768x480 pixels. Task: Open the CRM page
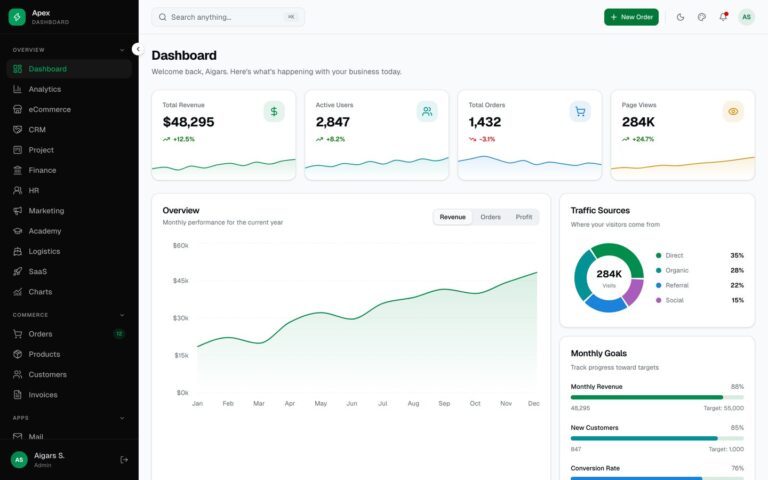[x=69, y=130]
